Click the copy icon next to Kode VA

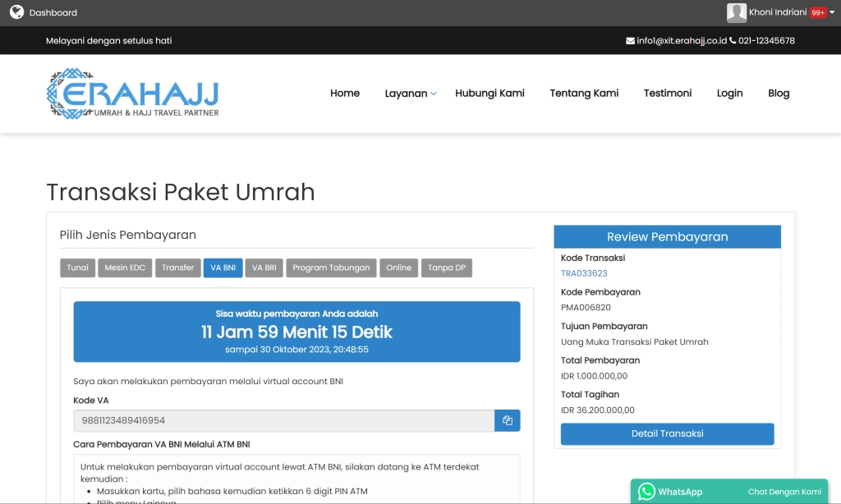[x=507, y=420]
